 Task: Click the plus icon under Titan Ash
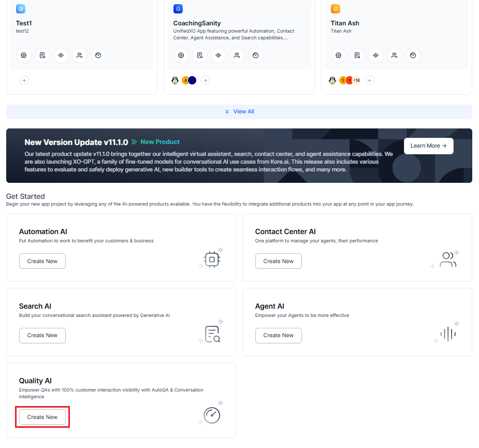[x=370, y=80]
